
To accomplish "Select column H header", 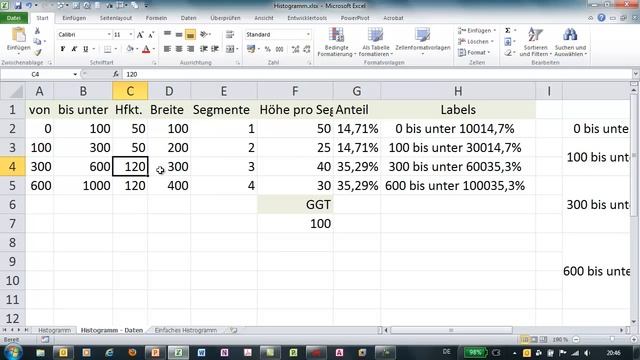I will 458,91.
